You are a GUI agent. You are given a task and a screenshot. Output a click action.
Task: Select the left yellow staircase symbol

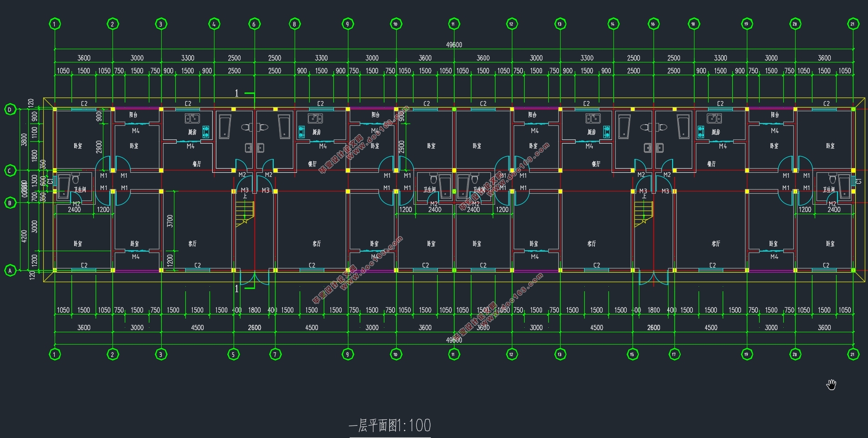tap(245, 214)
